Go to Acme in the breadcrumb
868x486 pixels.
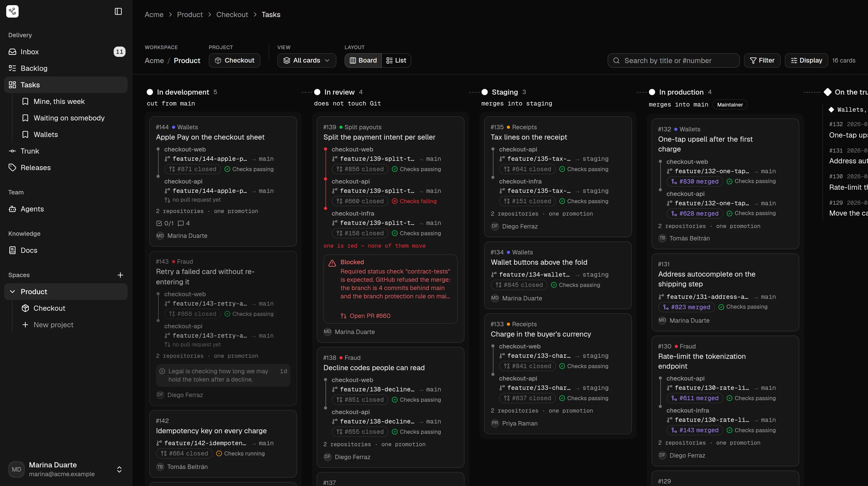coord(154,14)
